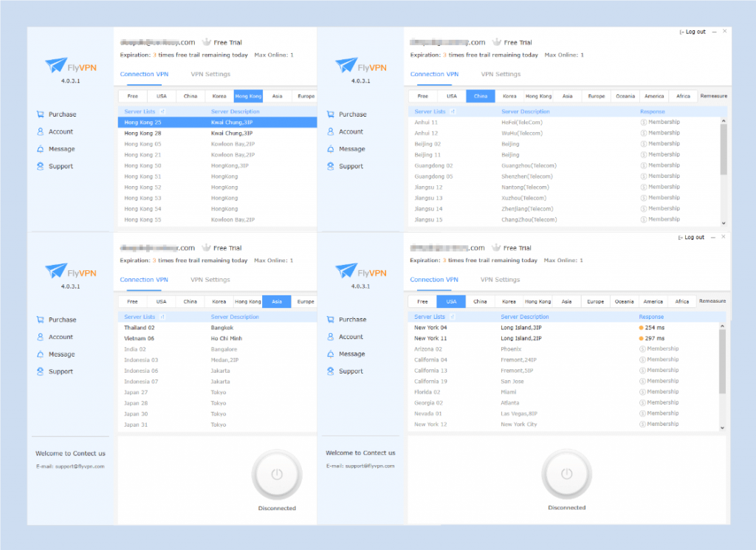
Task: Click scrollbar up arrow in China-tab window
Action: tap(724, 120)
